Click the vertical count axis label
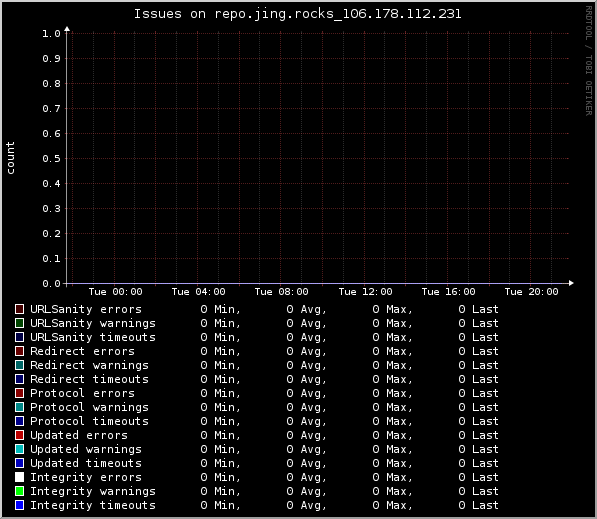The height and width of the screenshot is (519, 597). [10, 158]
